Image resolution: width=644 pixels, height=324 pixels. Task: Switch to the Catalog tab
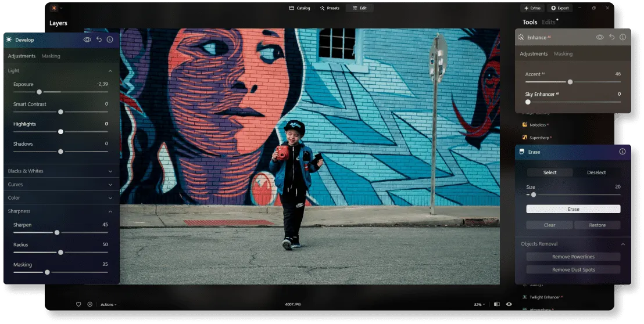click(x=300, y=8)
